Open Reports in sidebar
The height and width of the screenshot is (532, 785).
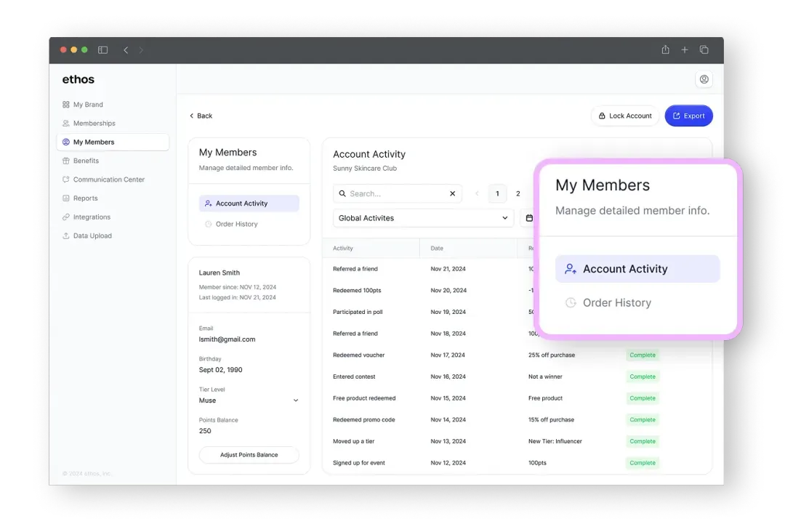[86, 198]
